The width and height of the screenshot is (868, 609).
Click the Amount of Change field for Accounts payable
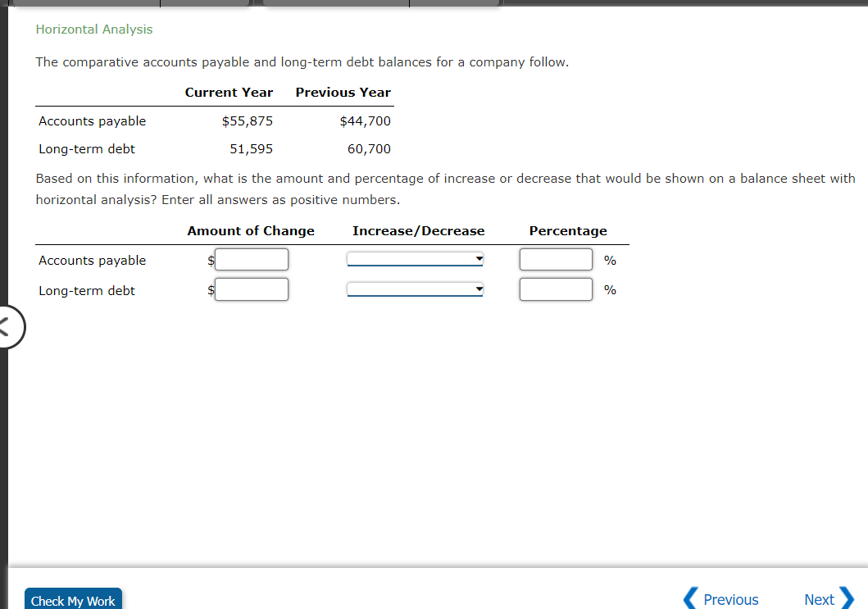tap(251, 259)
